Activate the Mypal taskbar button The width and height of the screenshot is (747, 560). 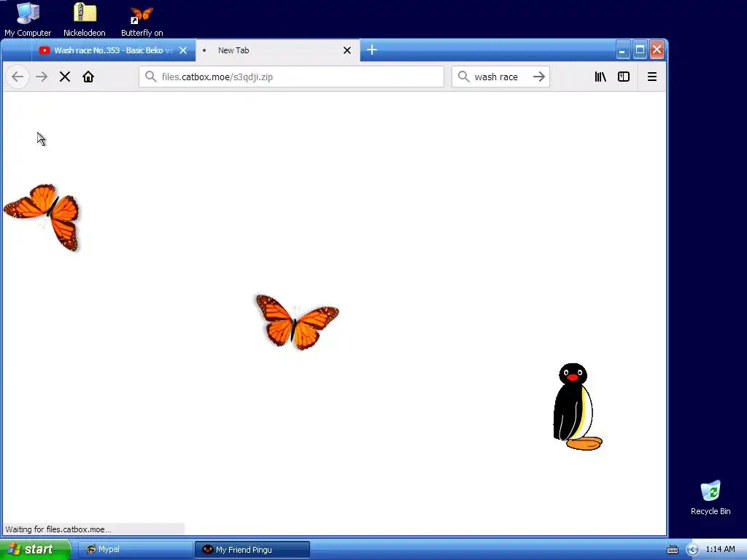(135, 550)
